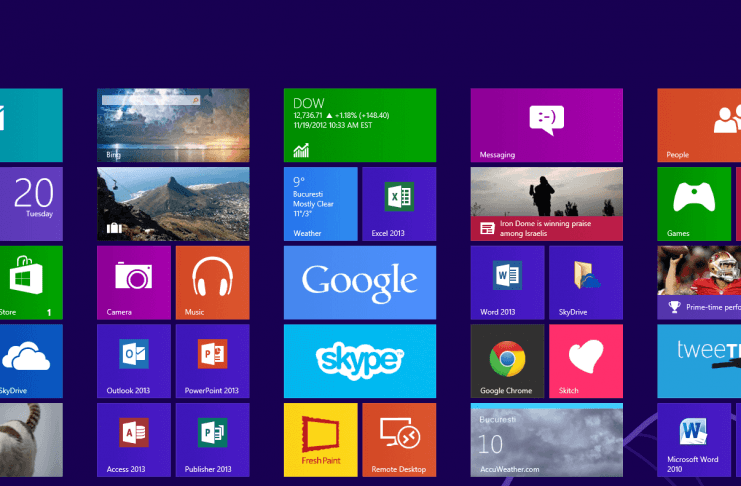Open the Sports Prime-time tile
Screen dimensions: 741x486
point(699,282)
